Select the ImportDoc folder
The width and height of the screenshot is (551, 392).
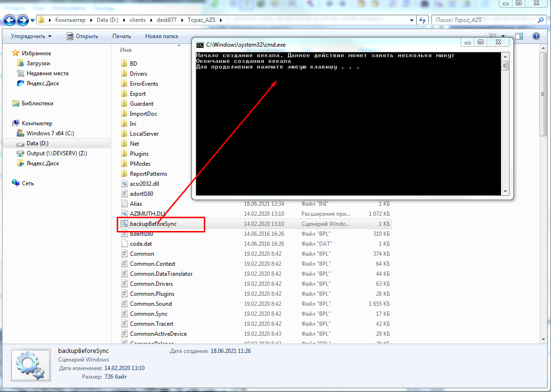click(x=143, y=114)
